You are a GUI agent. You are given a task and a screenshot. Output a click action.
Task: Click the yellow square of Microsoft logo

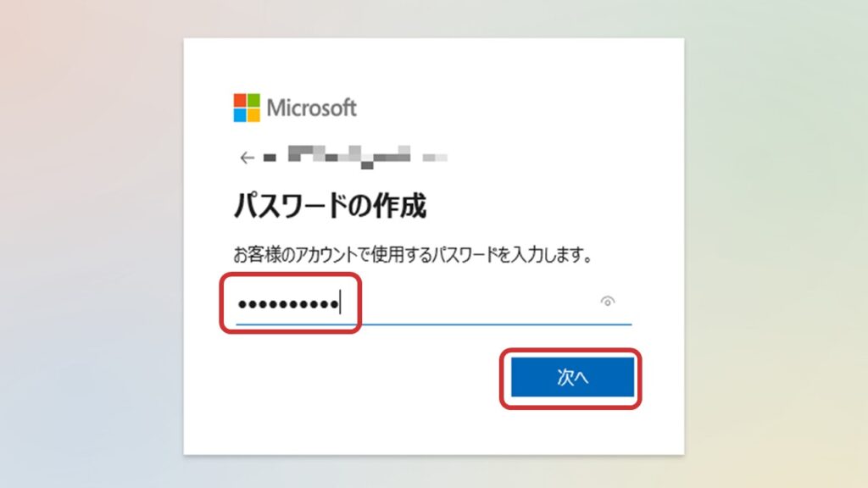(x=253, y=114)
